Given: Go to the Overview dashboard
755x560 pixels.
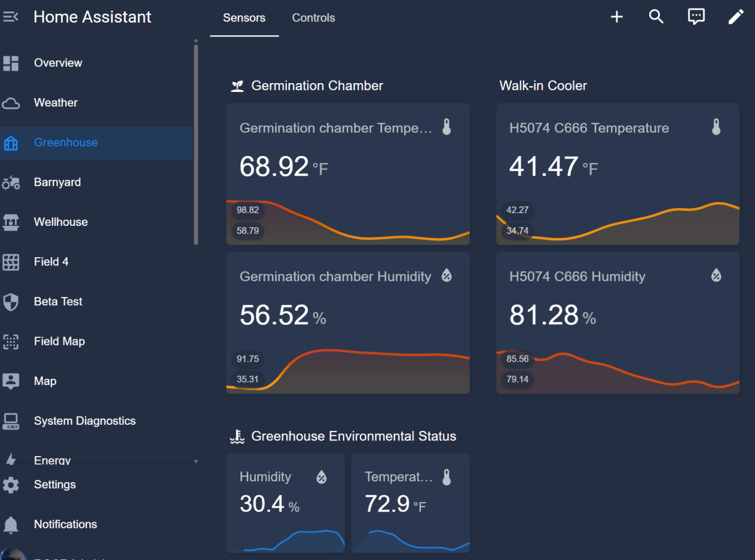Looking at the screenshot, I should click(x=58, y=63).
